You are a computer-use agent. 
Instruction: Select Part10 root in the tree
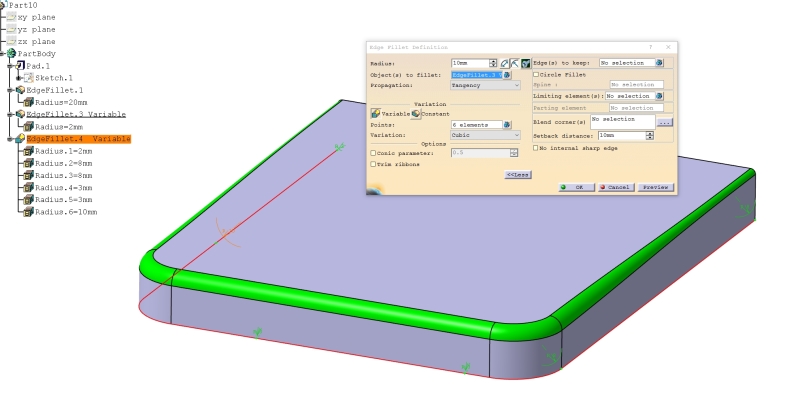pos(23,5)
